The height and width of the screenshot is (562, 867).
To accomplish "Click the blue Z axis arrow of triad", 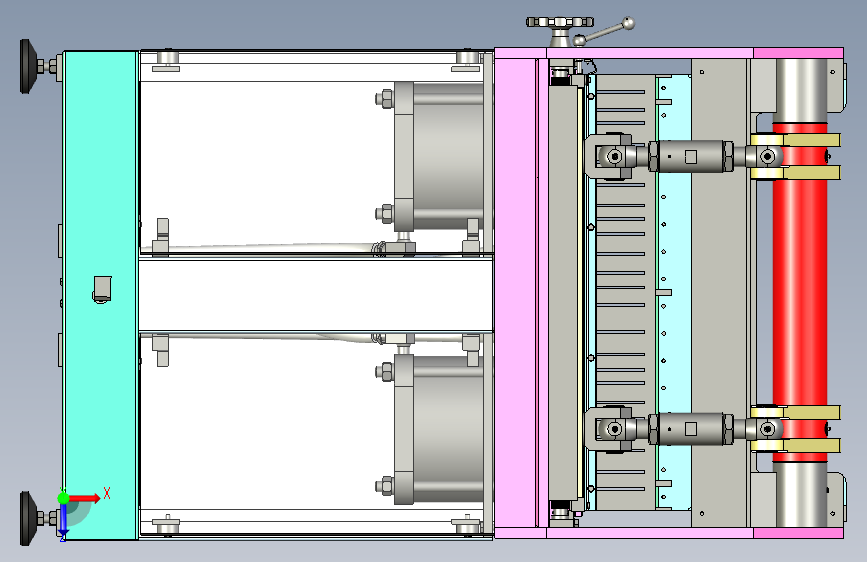I will [64, 521].
